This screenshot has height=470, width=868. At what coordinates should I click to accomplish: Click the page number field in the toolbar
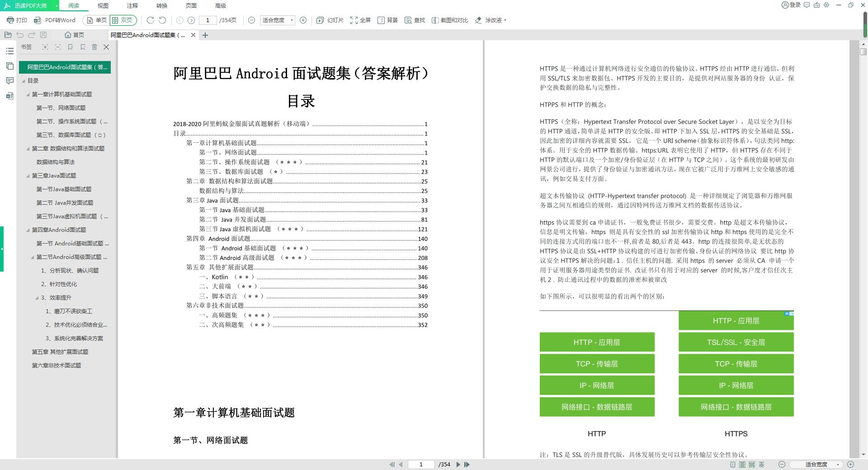click(208, 20)
